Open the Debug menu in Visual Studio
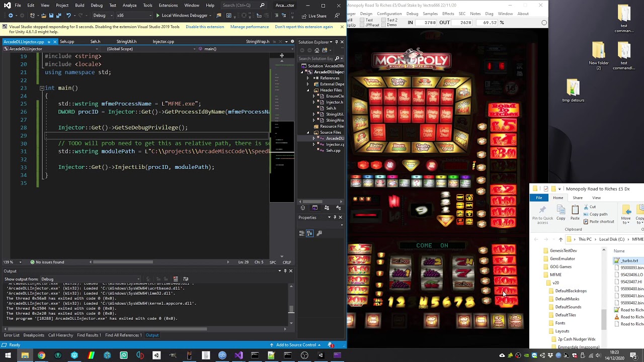 pyautogui.click(x=97, y=5)
